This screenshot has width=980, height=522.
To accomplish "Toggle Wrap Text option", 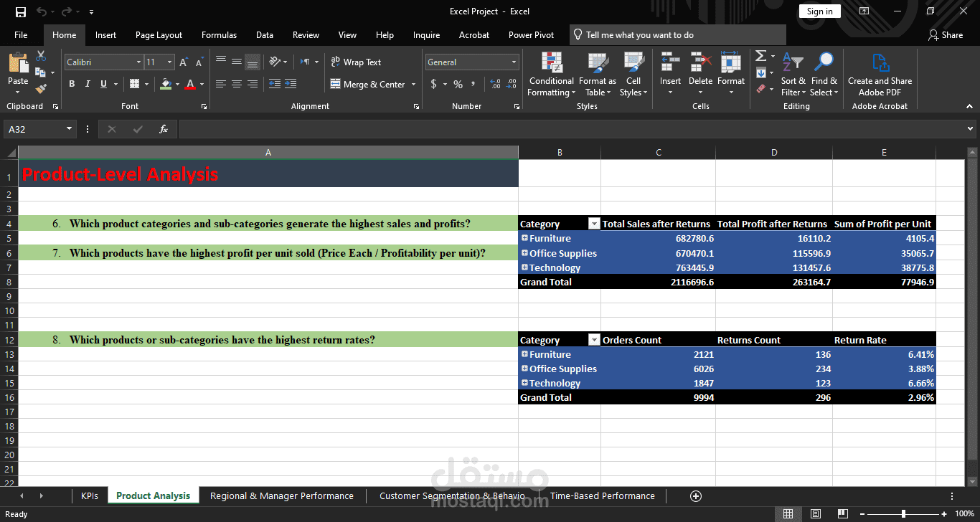I will 356,62.
